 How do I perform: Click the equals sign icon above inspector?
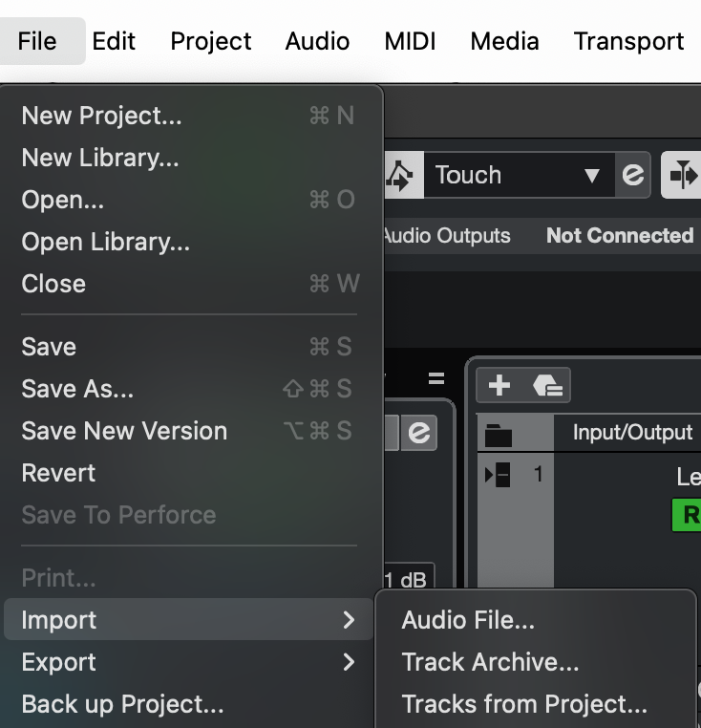pyautogui.click(x=436, y=378)
